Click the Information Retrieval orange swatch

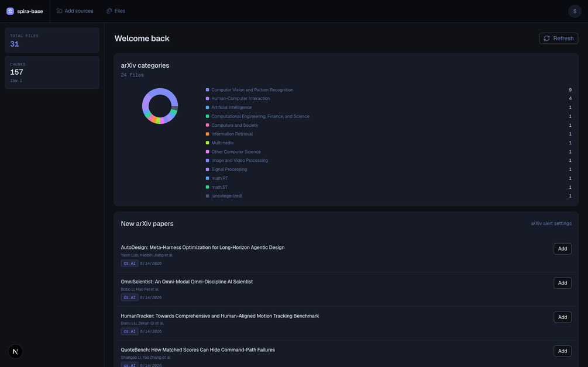pyautogui.click(x=207, y=134)
